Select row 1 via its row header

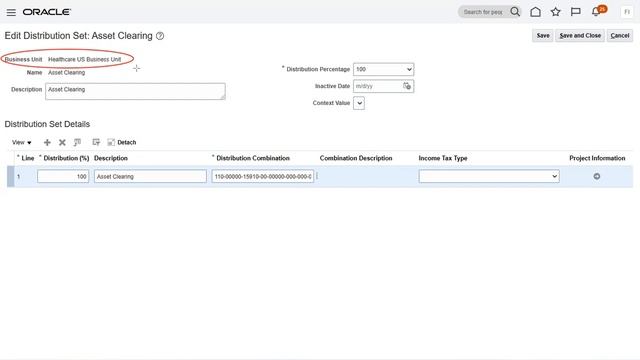tap(11, 176)
